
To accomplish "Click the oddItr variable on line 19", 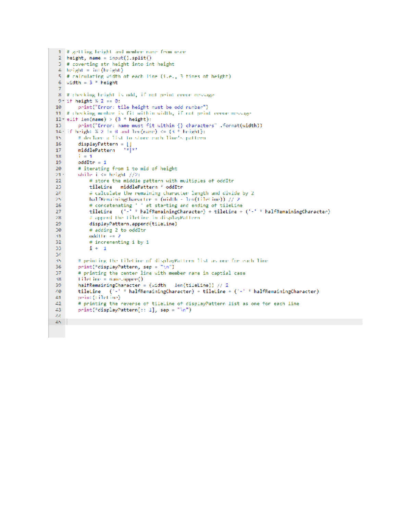I will (86, 162).
